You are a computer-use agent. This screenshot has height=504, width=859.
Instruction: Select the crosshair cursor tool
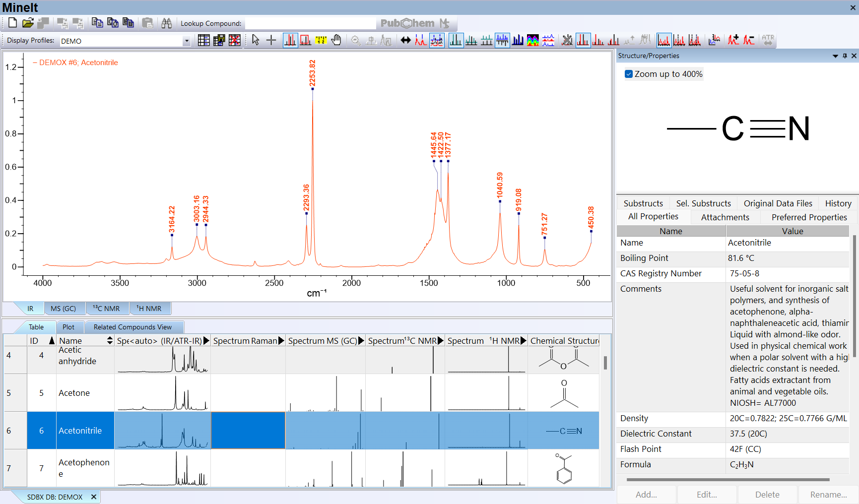point(271,40)
